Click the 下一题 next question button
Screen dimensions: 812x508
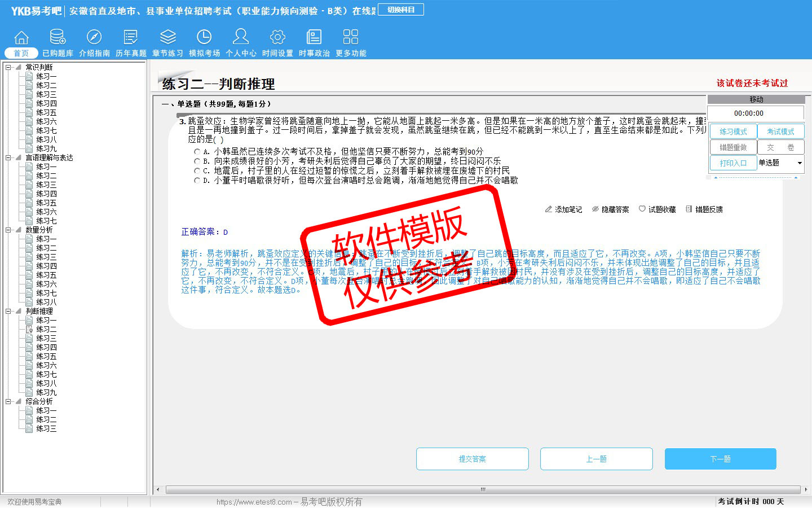pos(720,459)
